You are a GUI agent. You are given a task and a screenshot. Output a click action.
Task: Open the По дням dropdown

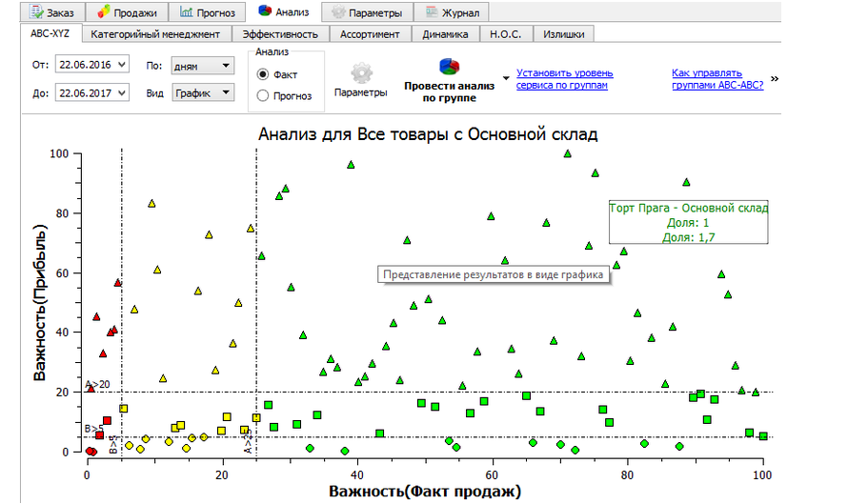pyautogui.click(x=203, y=66)
